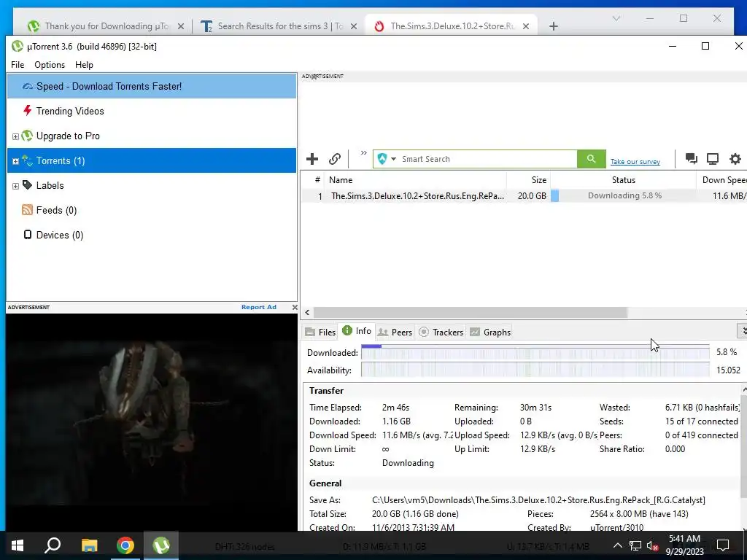This screenshot has height=560, width=747.
Task: Click the taskbar clock showing 5:41 AM
Action: tap(684, 545)
